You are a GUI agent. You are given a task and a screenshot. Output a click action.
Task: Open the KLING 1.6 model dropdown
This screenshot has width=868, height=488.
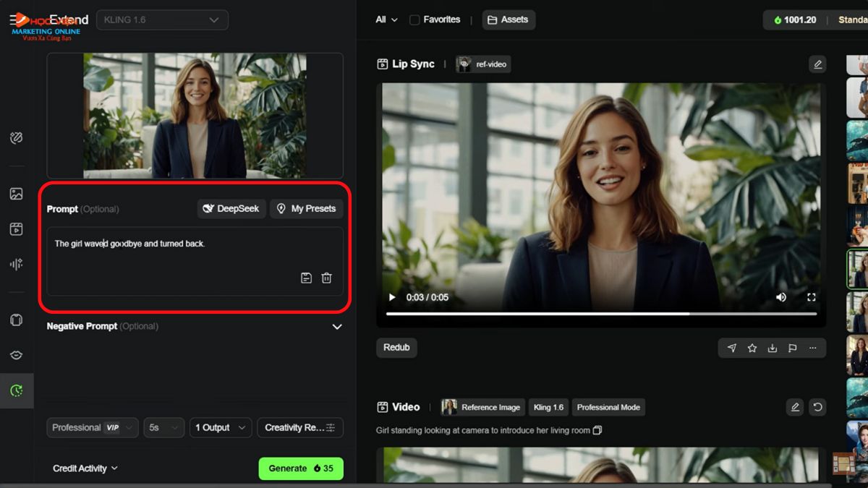pyautogui.click(x=162, y=20)
